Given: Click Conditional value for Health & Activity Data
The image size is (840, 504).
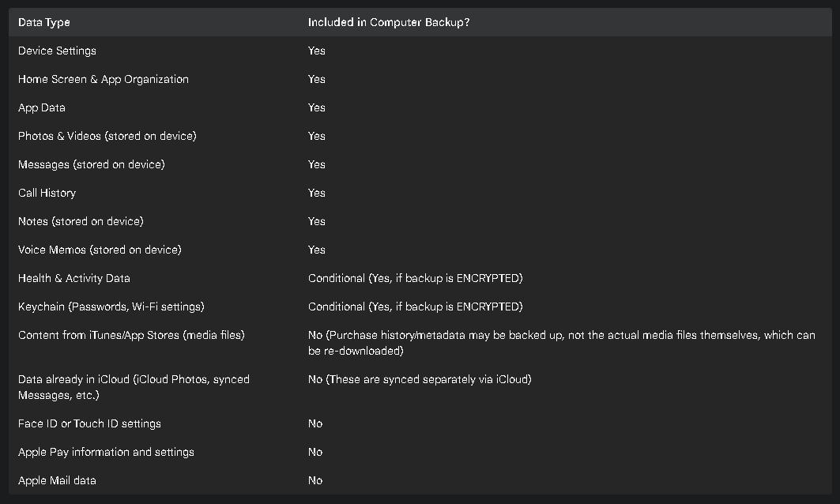Looking at the screenshot, I should tap(415, 278).
